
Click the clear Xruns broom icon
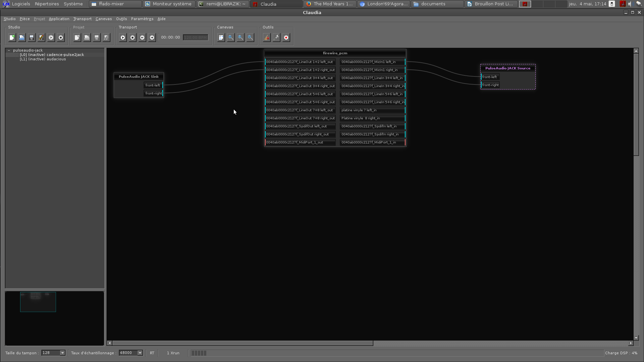[267, 38]
